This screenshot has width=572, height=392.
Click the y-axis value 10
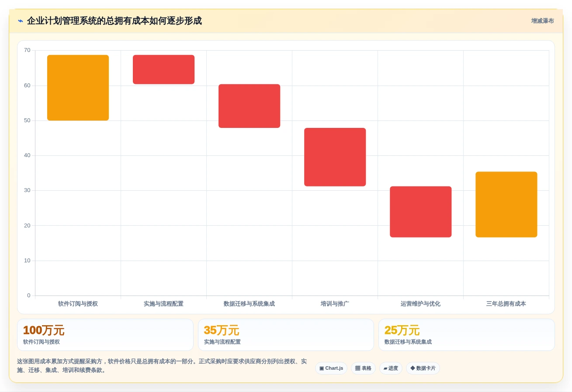(x=27, y=261)
